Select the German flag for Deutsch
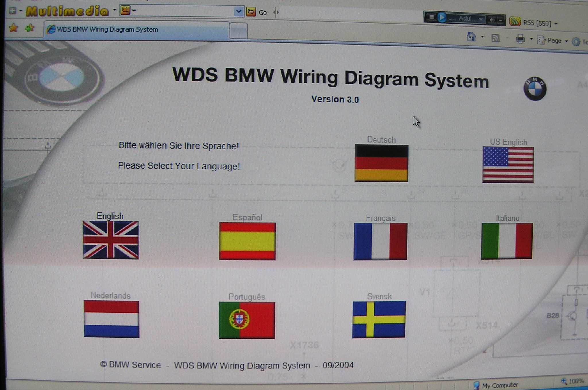 381,163
